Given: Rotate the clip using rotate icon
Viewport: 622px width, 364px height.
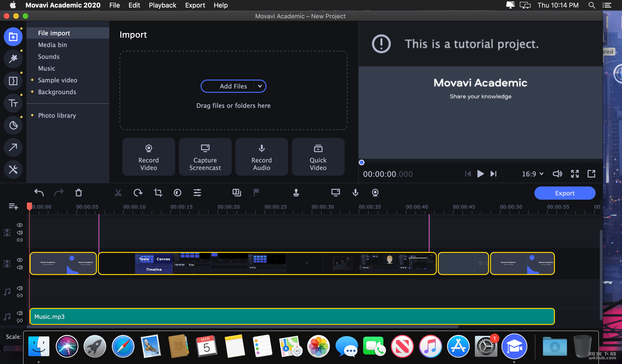Looking at the screenshot, I should (x=138, y=193).
